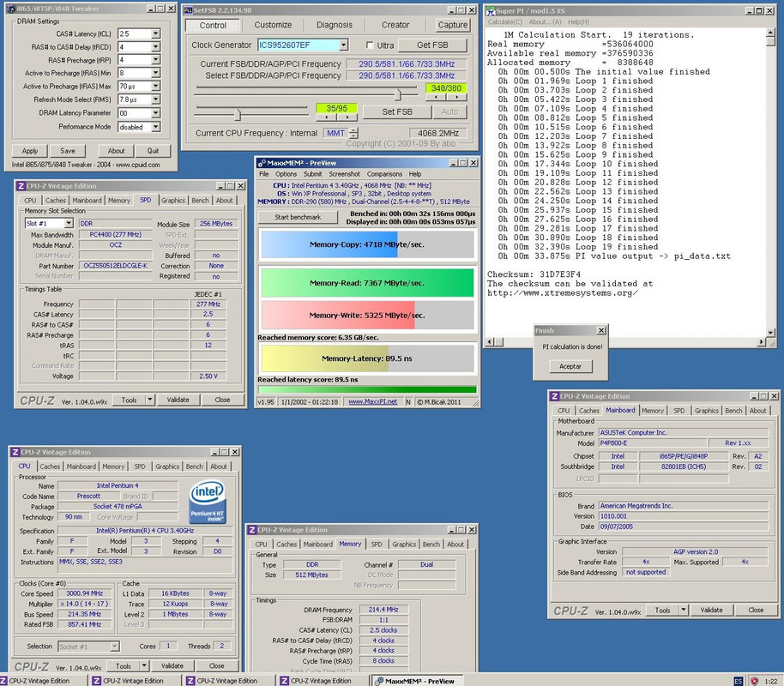784x686 pixels.
Task: Open the Performance Mode dropdown
Action: click(x=155, y=127)
